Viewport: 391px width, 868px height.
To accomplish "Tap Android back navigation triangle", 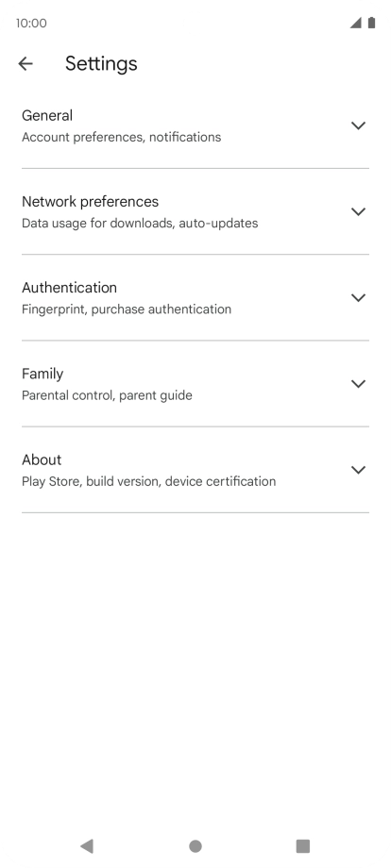I will 87,846.
